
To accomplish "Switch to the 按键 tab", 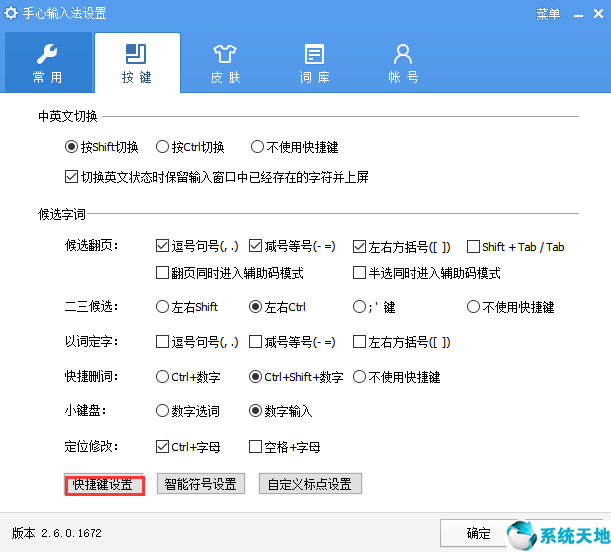I will 137,62.
